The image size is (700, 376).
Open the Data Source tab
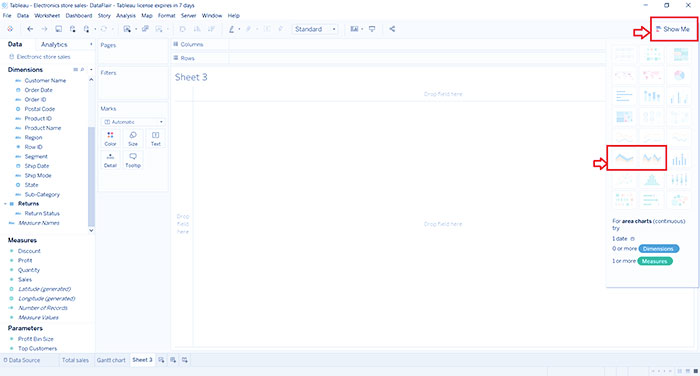coord(22,360)
